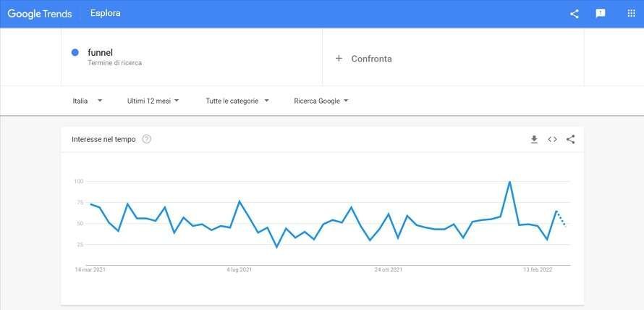Image resolution: width=644 pixels, height=310 pixels.
Task: Open the Ricerca Google dropdown
Action: (x=321, y=101)
